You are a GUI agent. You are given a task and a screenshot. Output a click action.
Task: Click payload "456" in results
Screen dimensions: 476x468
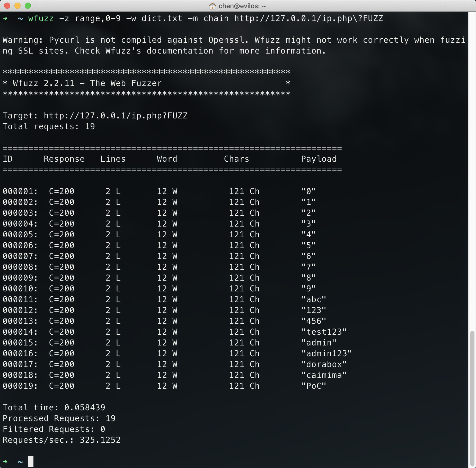click(x=313, y=321)
